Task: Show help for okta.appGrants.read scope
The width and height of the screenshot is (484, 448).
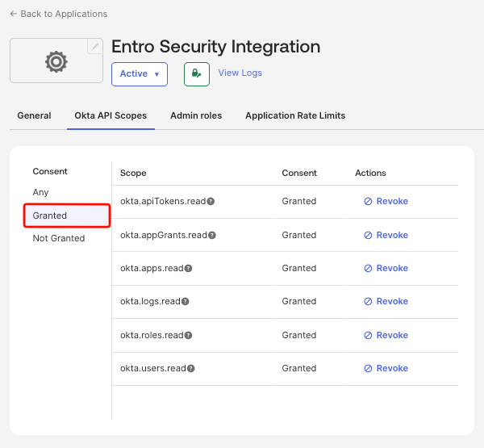Action: click(212, 236)
